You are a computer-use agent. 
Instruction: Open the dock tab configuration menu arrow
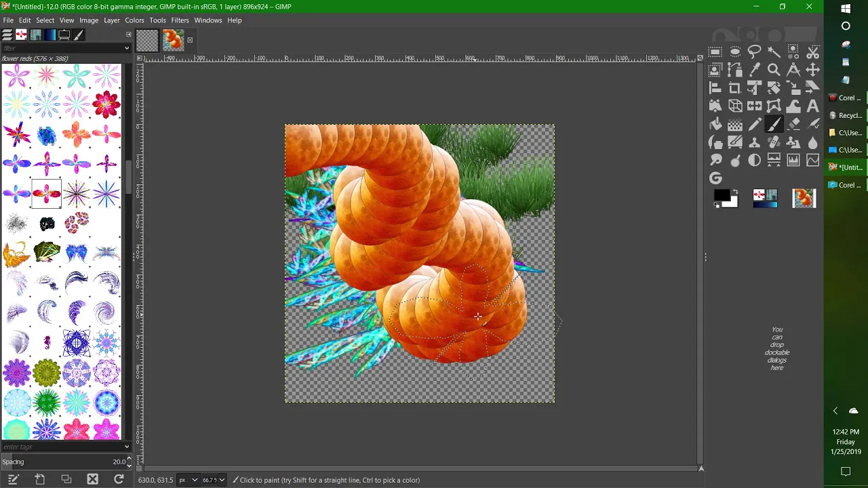(x=128, y=34)
